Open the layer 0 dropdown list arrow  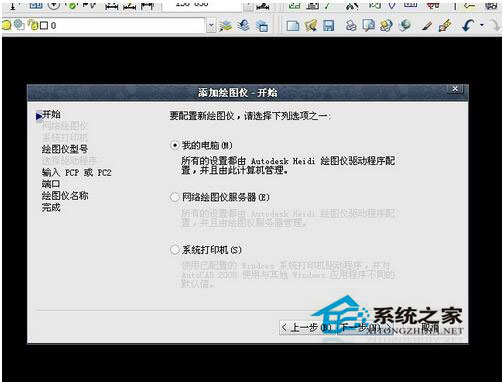click(211, 26)
